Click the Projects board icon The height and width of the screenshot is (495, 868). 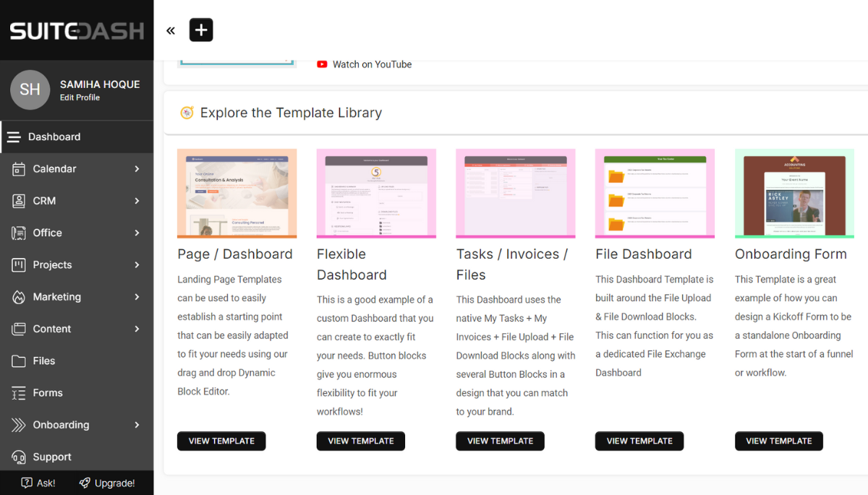pyautogui.click(x=19, y=265)
